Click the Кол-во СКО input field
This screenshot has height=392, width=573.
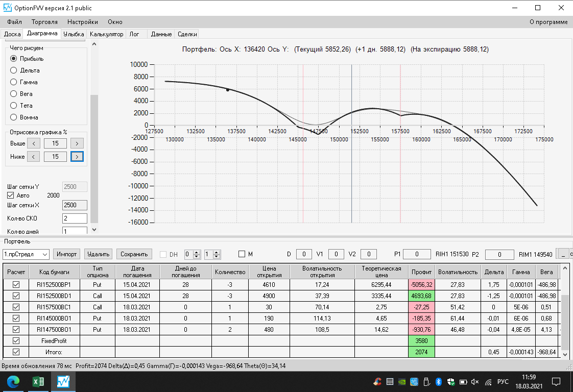75,218
